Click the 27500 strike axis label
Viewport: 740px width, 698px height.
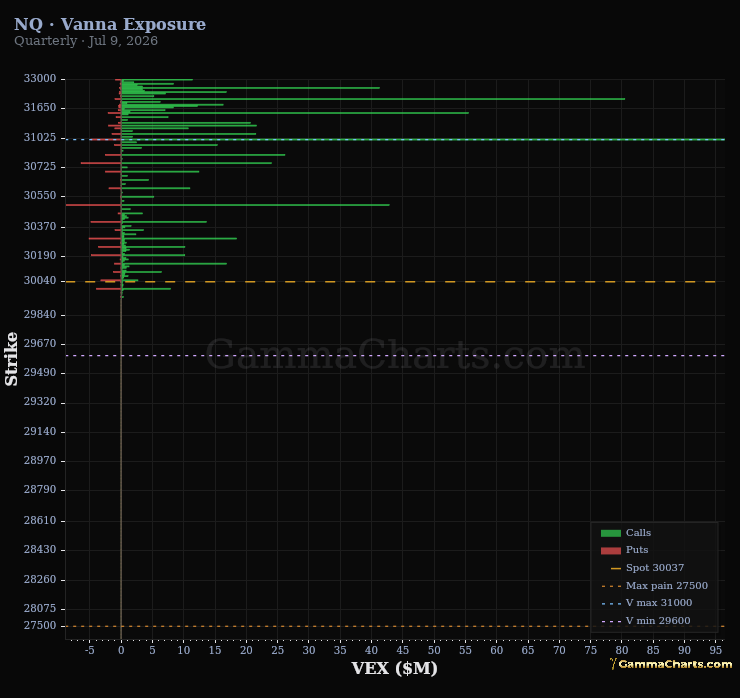(x=40, y=625)
